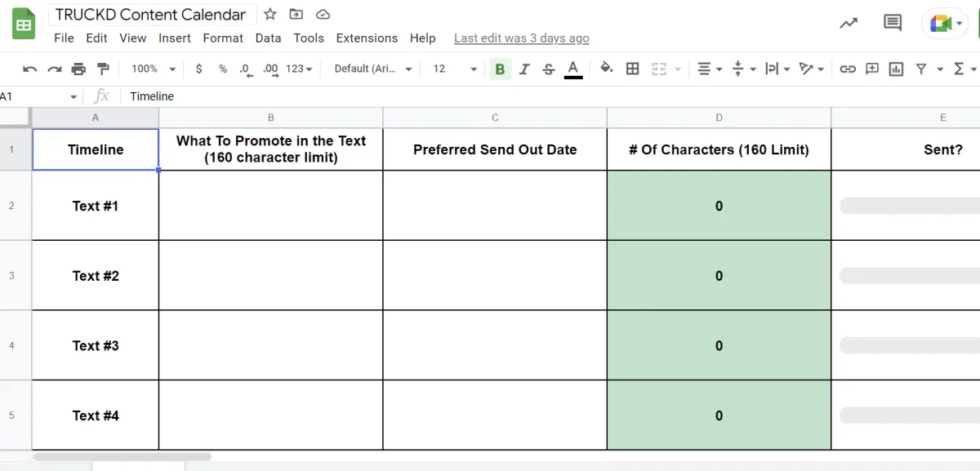Open the text color picker
The height and width of the screenshot is (471, 980).
coord(573,69)
